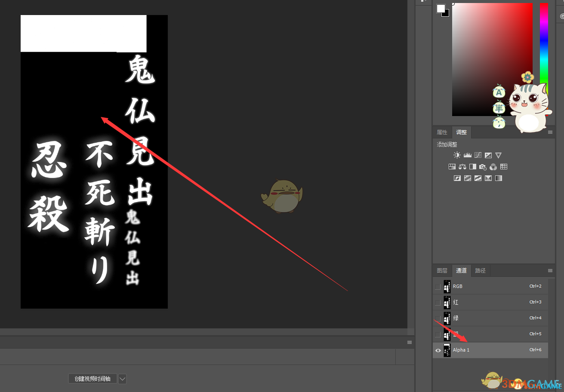Click the RGB channel thumbnail
This screenshot has width=564, height=392.
point(447,287)
